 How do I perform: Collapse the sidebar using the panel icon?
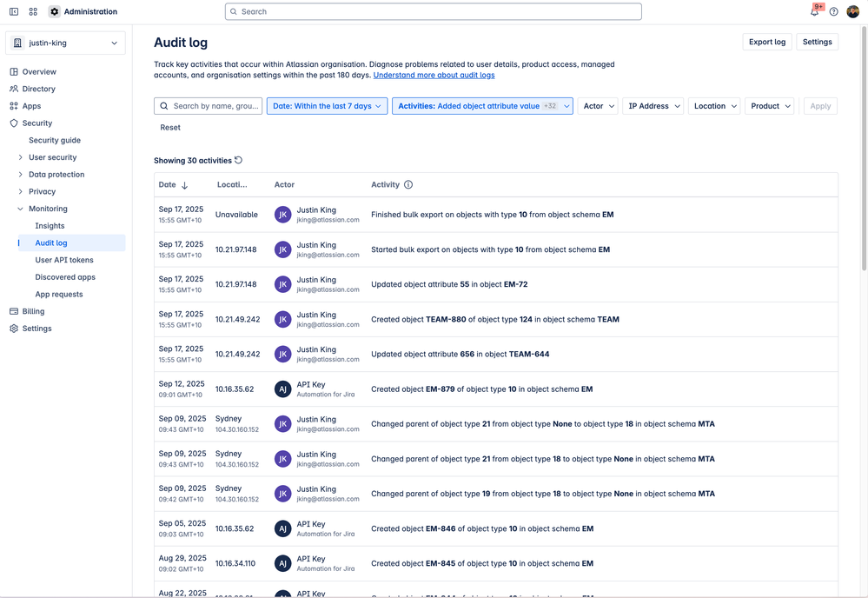[14, 11]
